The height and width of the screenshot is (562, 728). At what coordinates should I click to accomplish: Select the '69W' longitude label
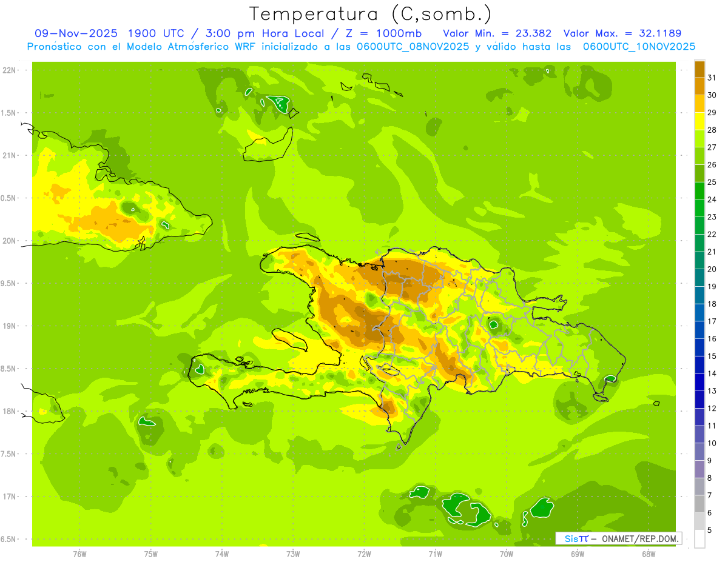coord(578,554)
